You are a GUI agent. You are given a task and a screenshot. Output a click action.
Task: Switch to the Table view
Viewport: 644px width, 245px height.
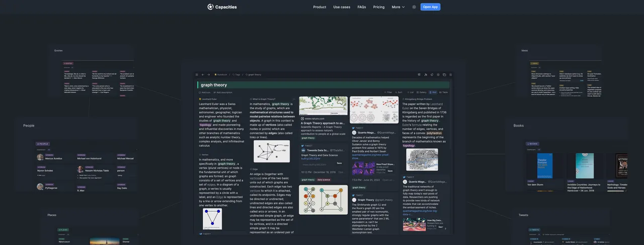(444, 93)
